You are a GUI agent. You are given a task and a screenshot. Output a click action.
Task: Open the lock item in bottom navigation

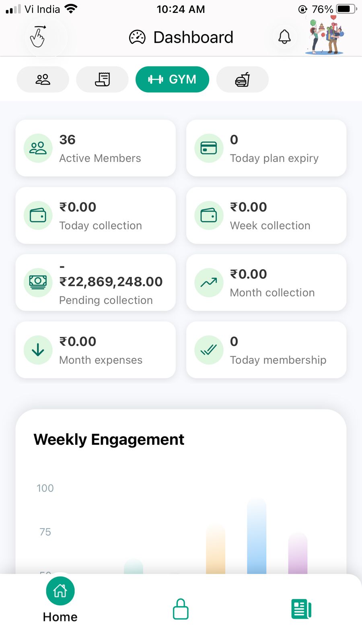[x=181, y=609]
